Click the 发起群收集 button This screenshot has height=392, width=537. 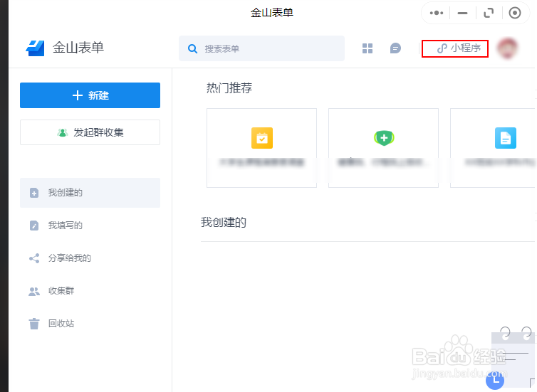[x=90, y=132]
